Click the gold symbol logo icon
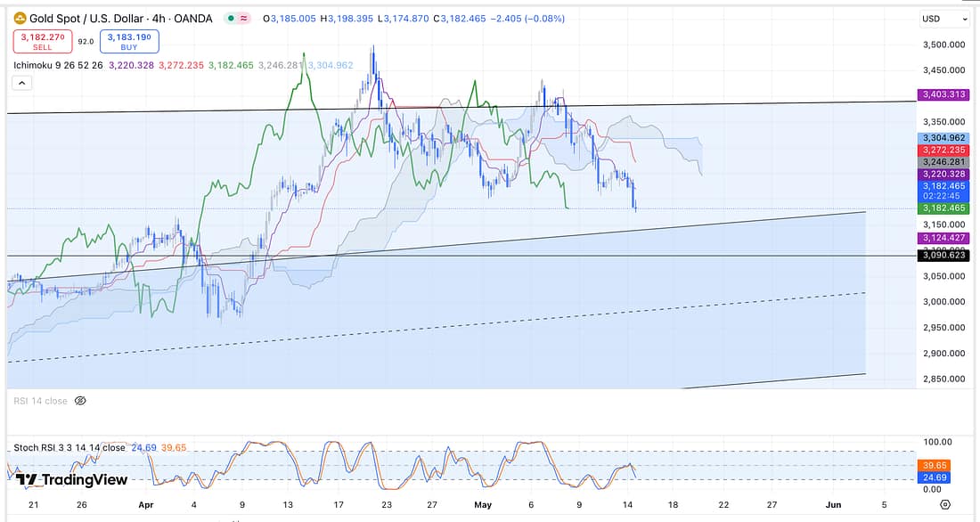 [20, 19]
